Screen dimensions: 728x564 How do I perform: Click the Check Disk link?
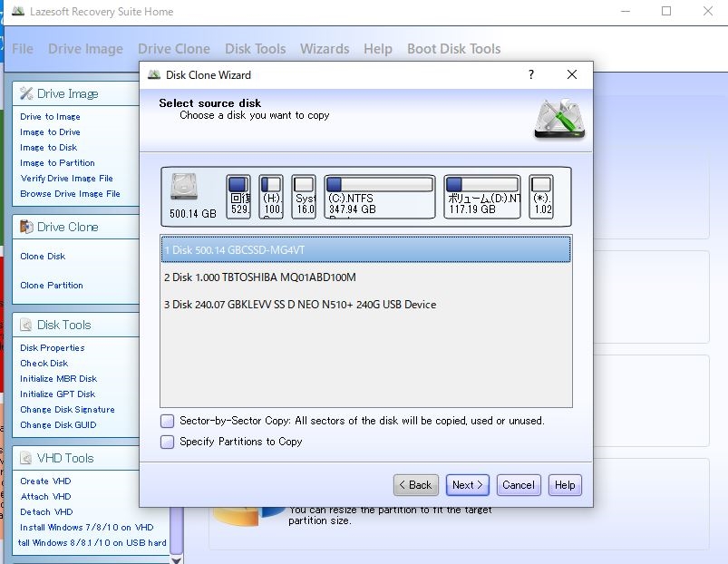[x=44, y=363]
